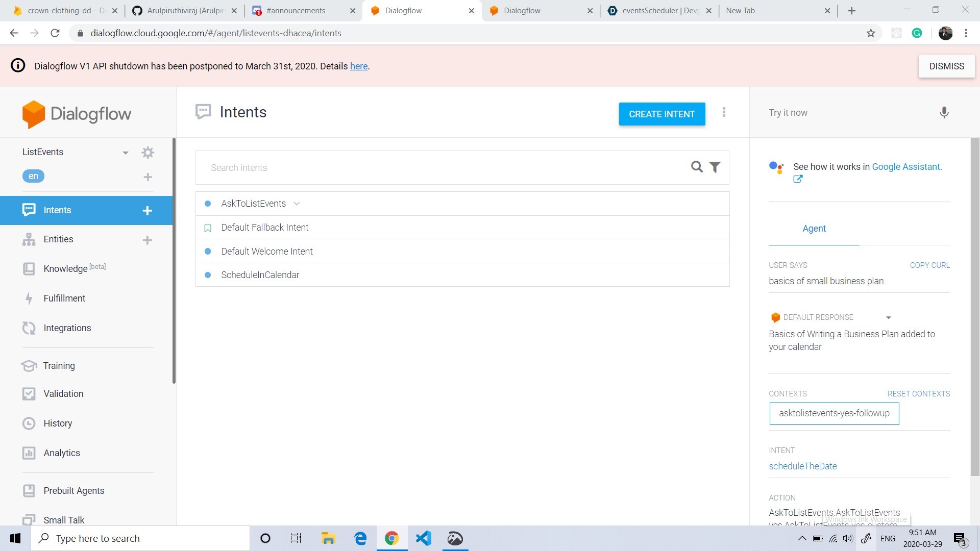This screenshot has height=551, width=980.
Task: Click the search magnifier in intents search
Action: point(696,167)
